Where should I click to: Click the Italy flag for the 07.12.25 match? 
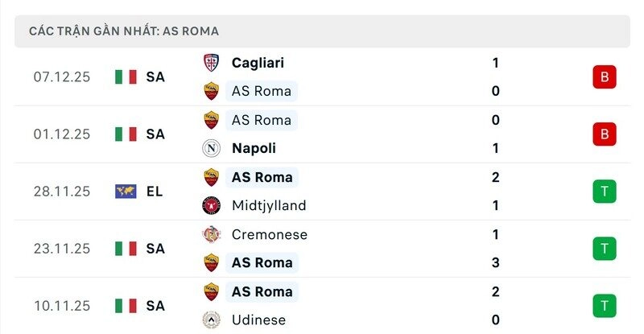[x=126, y=77]
